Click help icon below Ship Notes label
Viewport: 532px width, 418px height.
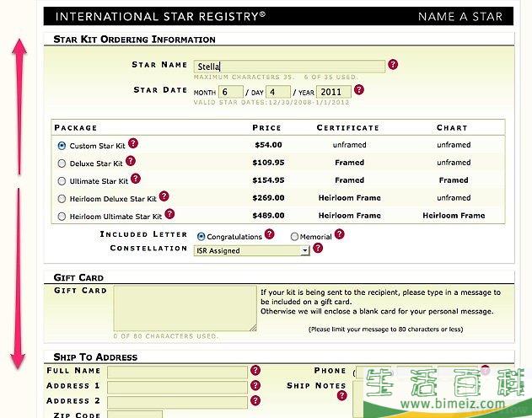click(342, 395)
